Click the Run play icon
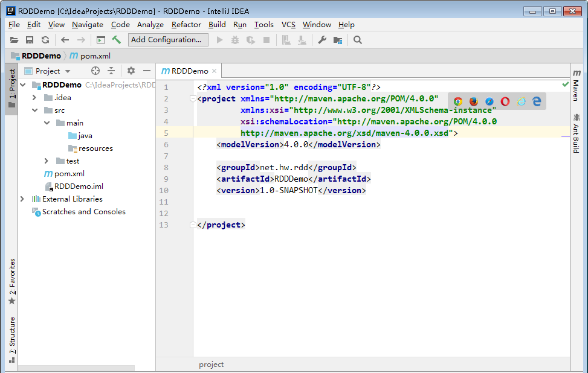Viewport: 588px width, 373px height. click(220, 40)
